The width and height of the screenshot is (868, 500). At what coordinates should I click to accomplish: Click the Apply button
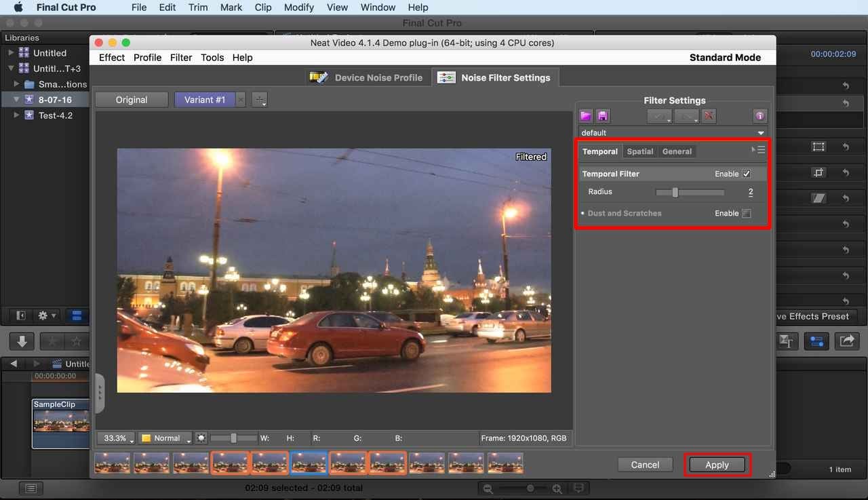pos(717,465)
